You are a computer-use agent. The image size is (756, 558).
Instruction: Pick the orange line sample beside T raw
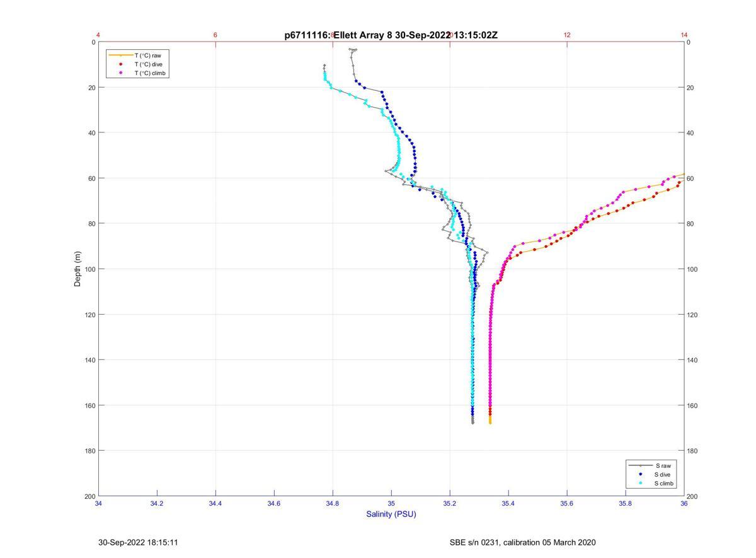[120, 55]
